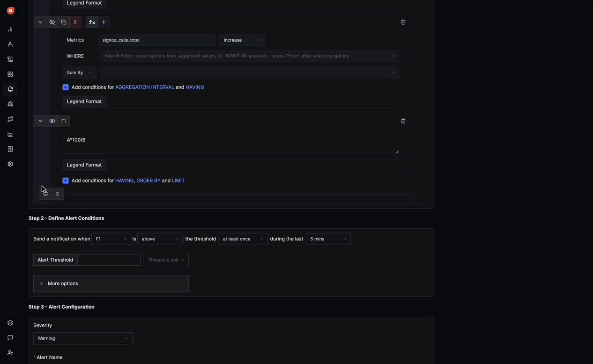Screen dimensions: 593x364
Task: Toggle the plus box beside HAVING, ORDER BY conditions
Action: pyautogui.click(x=66, y=181)
